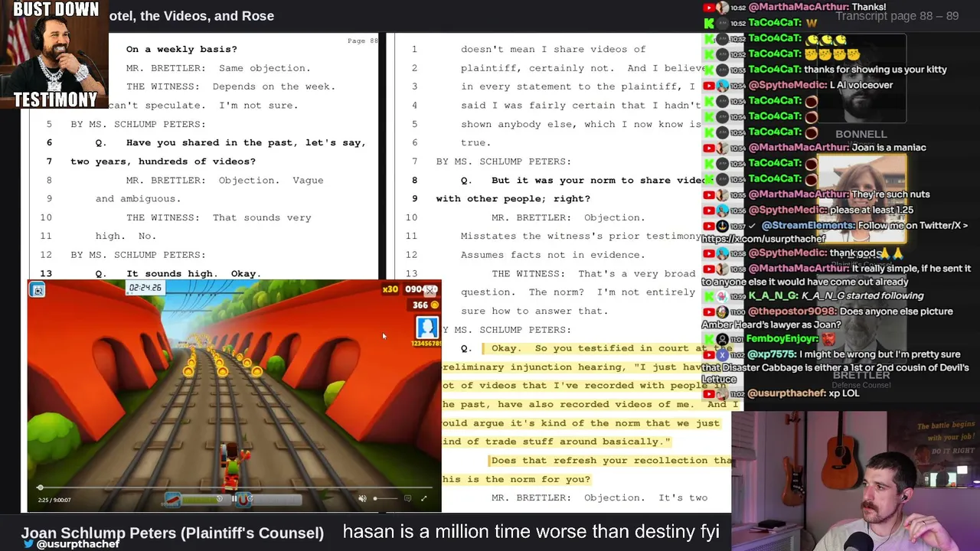This screenshot has width=980, height=551.
Task: Click the "Have you shared in the past" question
Action: click(x=246, y=143)
